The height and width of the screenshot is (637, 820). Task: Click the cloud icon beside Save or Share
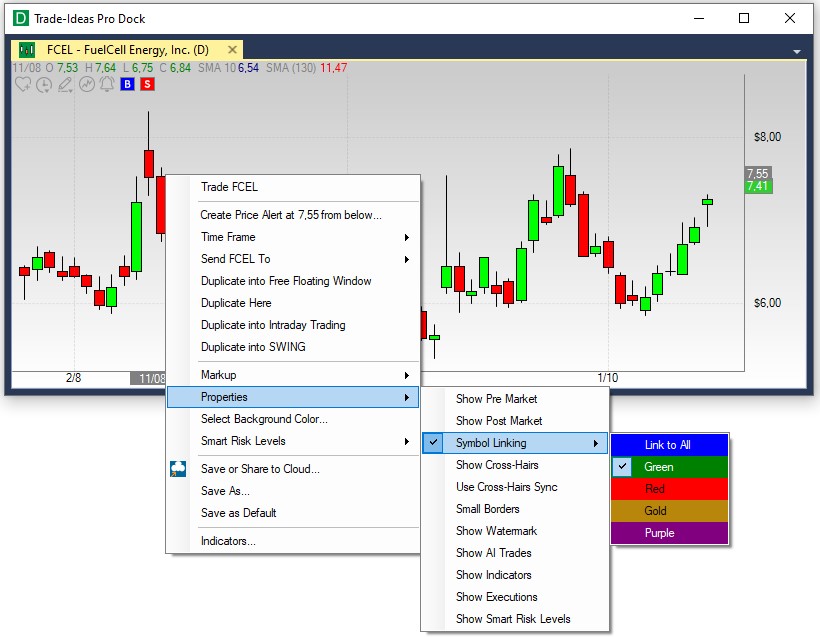pyautogui.click(x=178, y=469)
